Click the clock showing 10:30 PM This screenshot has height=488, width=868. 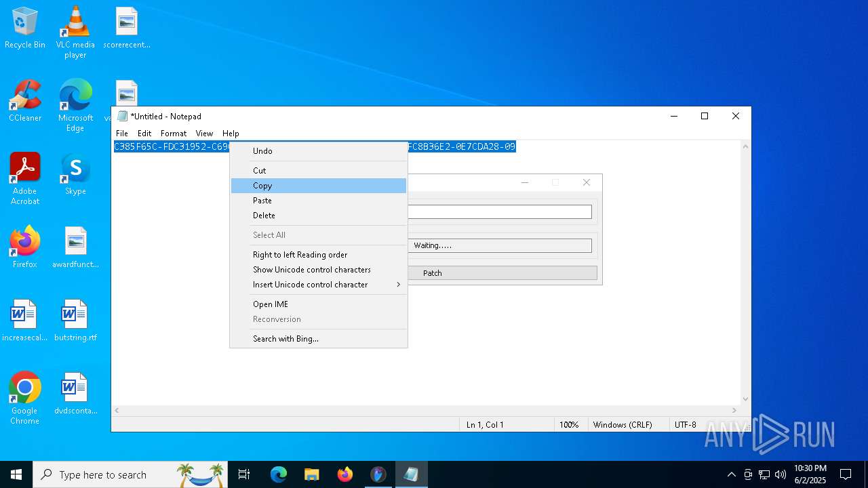[810, 474]
